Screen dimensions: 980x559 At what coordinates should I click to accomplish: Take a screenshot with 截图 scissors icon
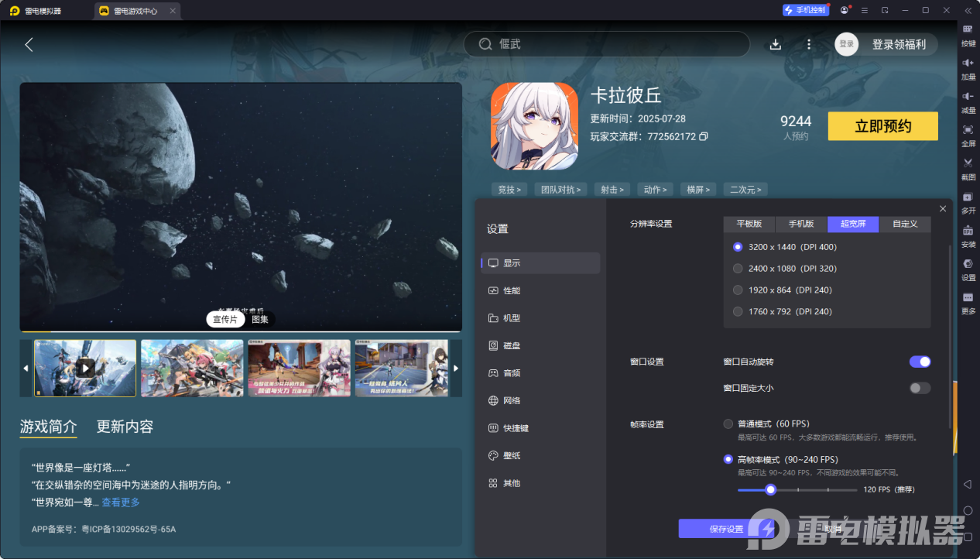[968, 163]
